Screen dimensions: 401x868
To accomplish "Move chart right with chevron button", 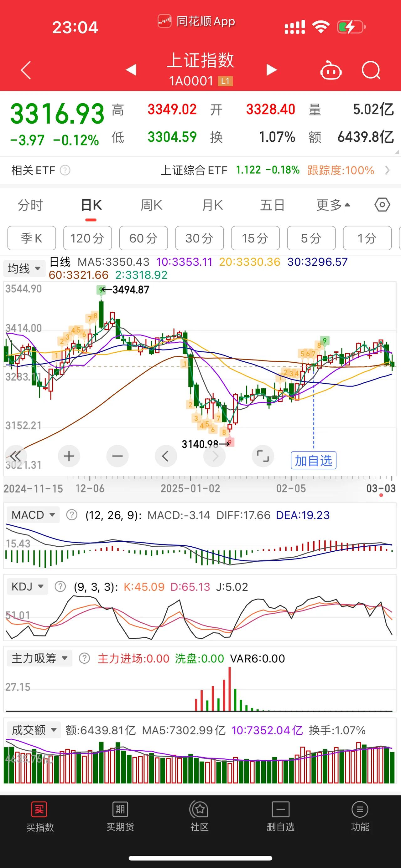I will tap(214, 456).
